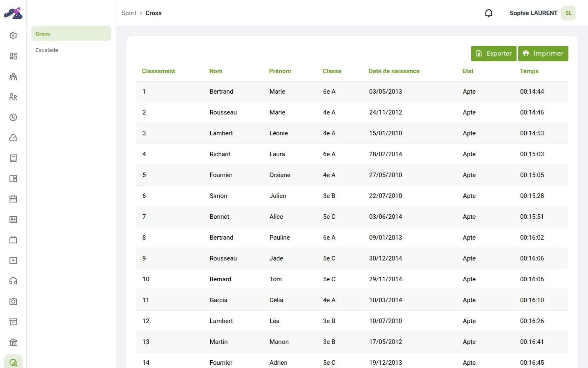Click the Classe column header
588x368 pixels.
[332, 71]
